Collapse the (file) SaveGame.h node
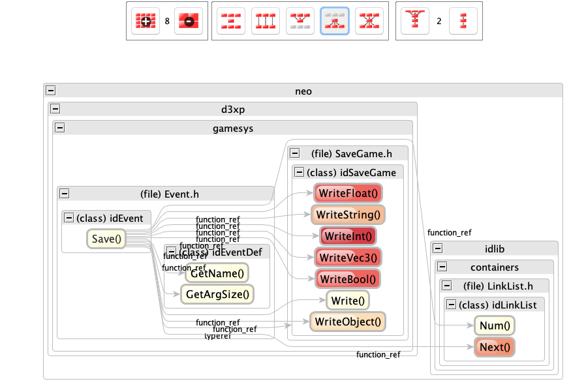The height and width of the screenshot is (392, 586). 295,153
